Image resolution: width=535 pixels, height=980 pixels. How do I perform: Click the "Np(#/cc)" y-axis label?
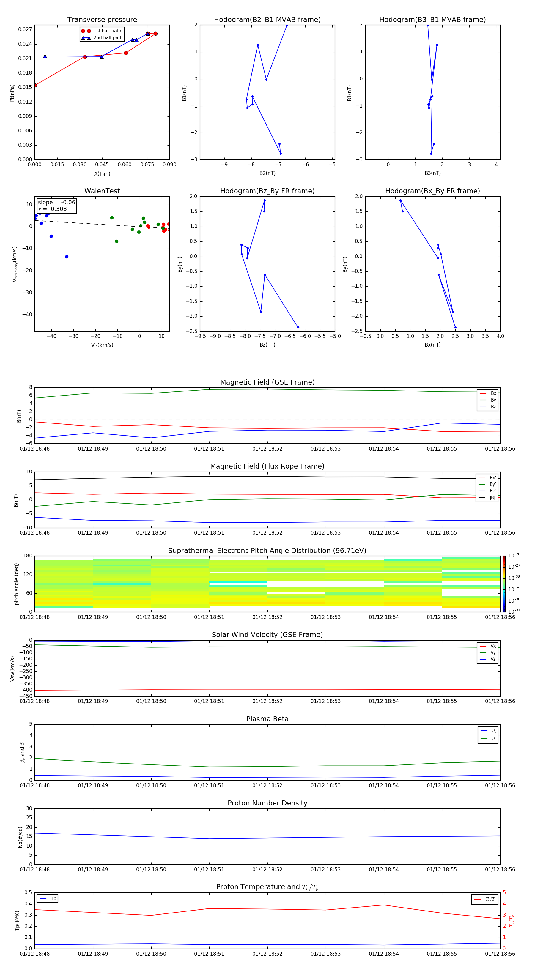click(20, 837)
